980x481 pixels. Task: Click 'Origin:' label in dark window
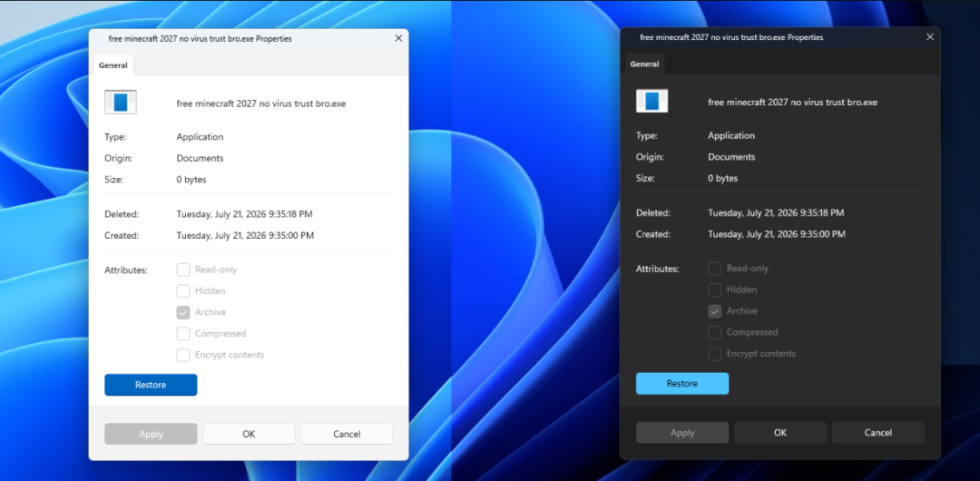click(650, 157)
